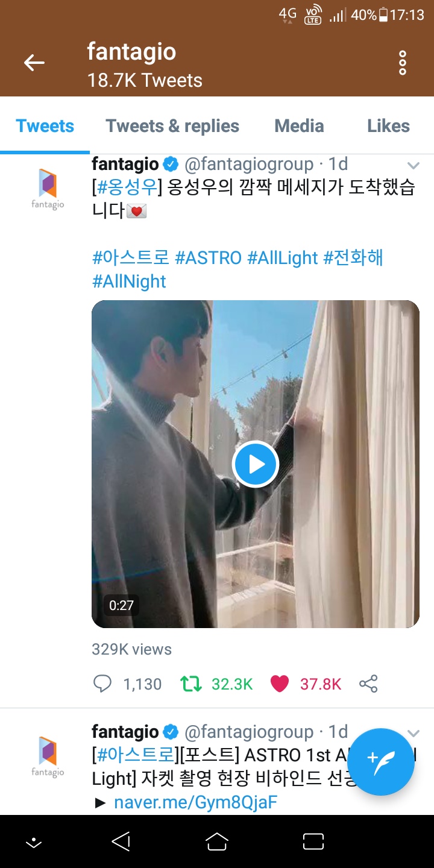Open the #ASTRO hashtag

tap(208, 258)
